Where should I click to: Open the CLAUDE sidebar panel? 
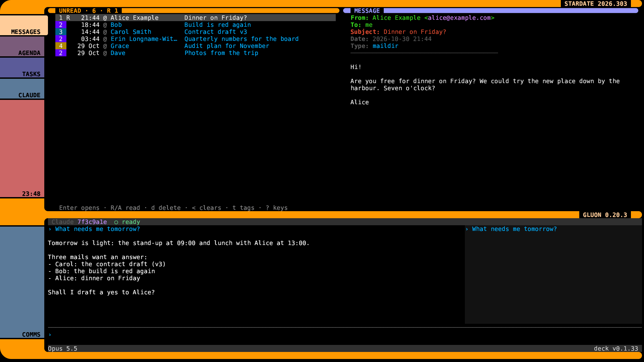click(22, 88)
